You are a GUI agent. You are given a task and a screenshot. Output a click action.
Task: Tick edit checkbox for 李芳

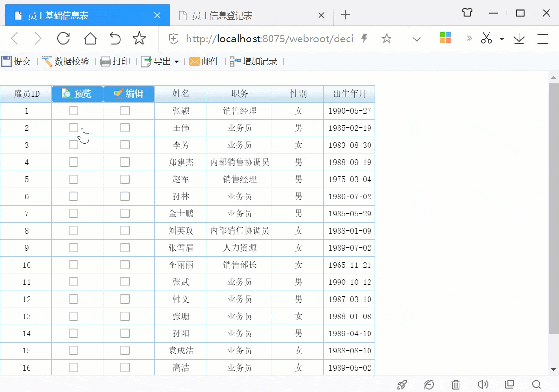125,145
